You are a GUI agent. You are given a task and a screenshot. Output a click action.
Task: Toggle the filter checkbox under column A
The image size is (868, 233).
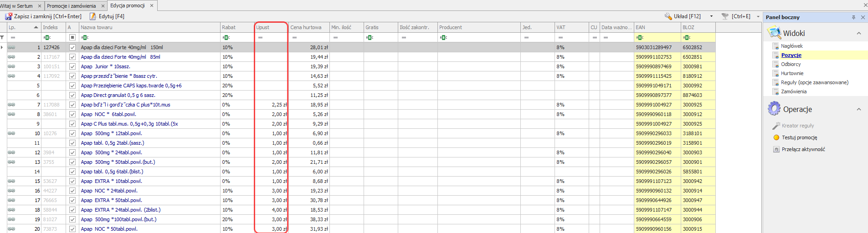tap(72, 37)
